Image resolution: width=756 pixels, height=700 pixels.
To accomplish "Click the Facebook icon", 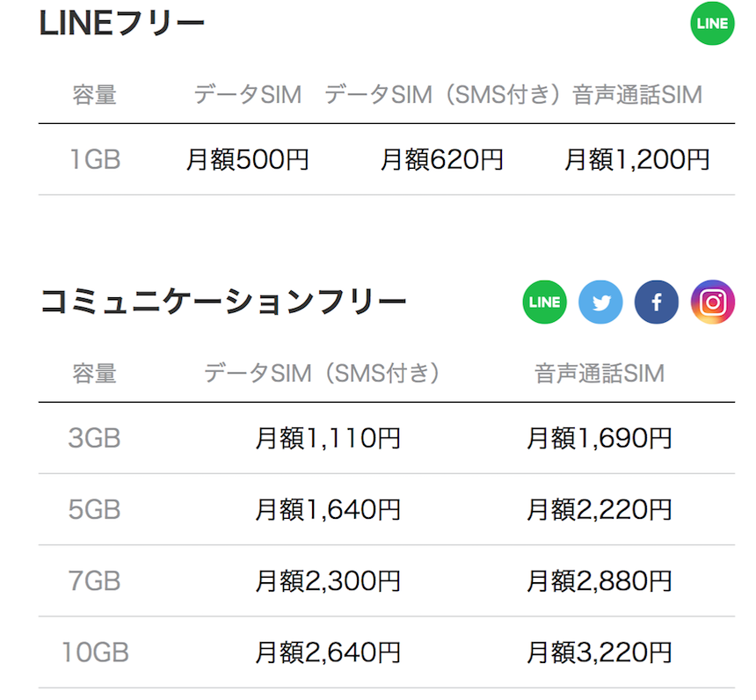I will (656, 302).
